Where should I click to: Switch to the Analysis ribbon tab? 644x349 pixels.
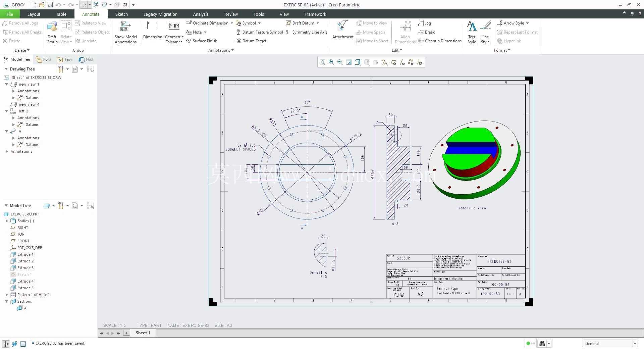point(201,14)
